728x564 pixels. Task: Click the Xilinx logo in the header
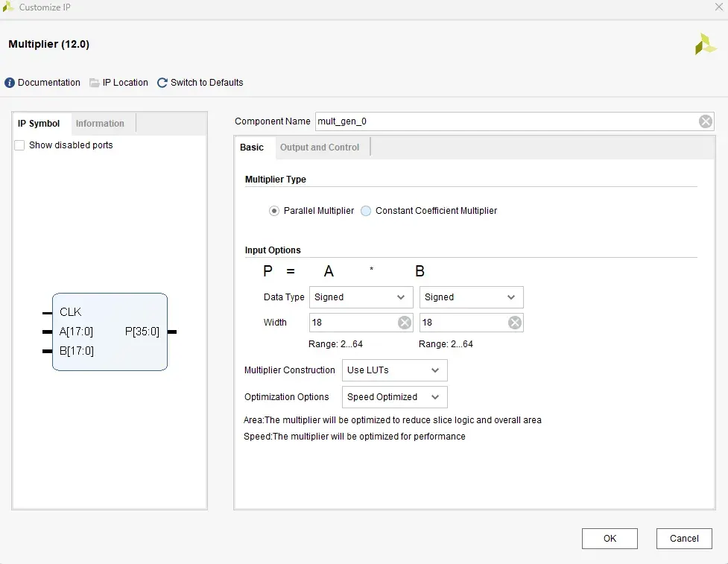tap(705, 44)
